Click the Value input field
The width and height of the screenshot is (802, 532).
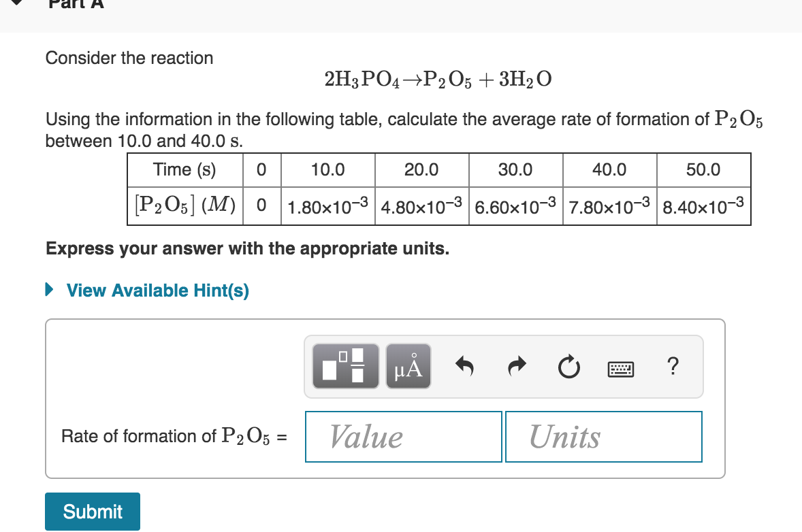(403, 436)
